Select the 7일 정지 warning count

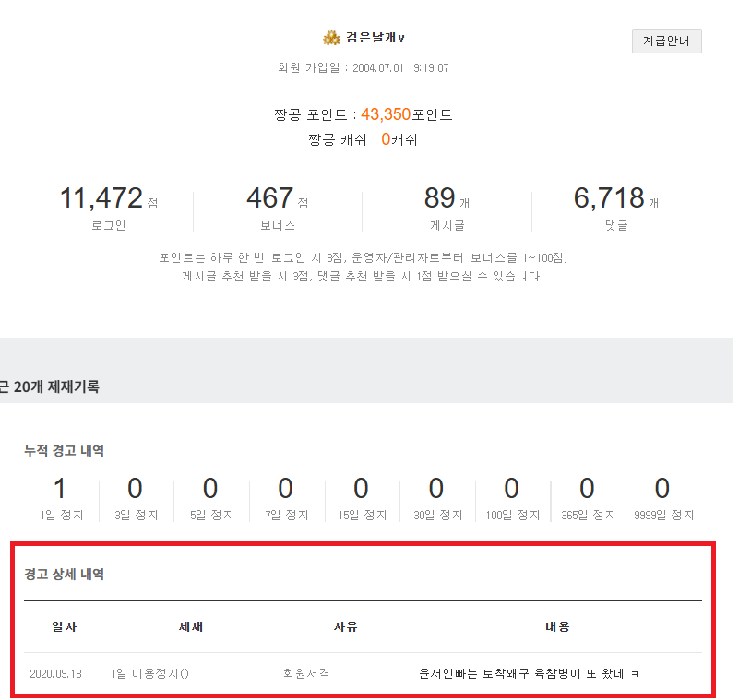(x=286, y=489)
